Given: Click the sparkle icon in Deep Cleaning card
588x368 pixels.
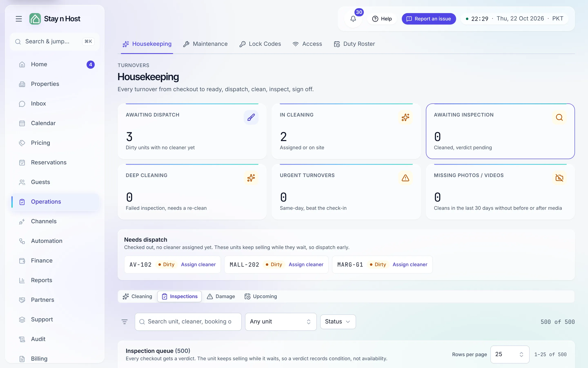Looking at the screenshot, I should tap(251, 178).
